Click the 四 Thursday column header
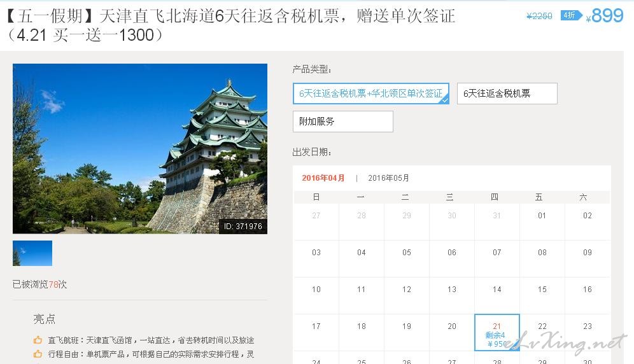The image size is (634, 364). (x=495, y=197)
